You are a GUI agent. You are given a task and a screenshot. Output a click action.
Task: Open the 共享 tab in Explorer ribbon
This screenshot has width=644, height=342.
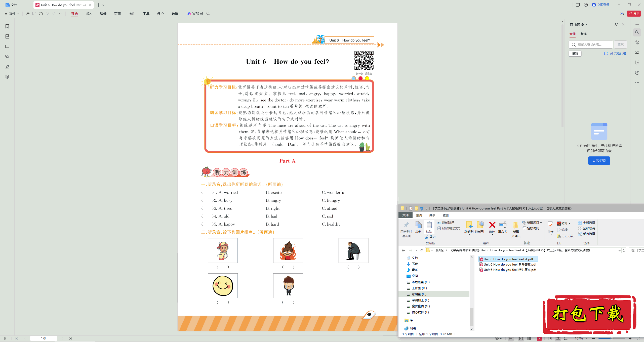pyautogui.click(x=432, y=216)
